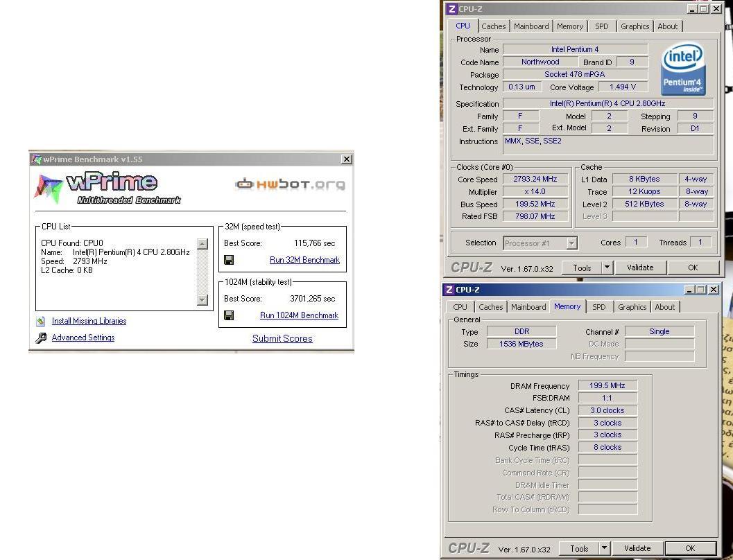Click the 32M Best Score 115,766 sec
733x560 pixels.
click(315, 243)
